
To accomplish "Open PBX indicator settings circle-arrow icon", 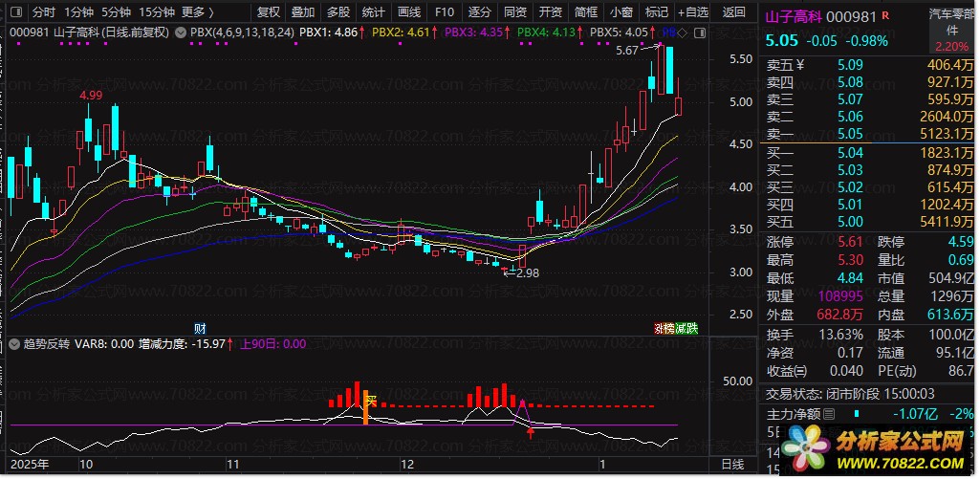I will click(x=181, y=32).
